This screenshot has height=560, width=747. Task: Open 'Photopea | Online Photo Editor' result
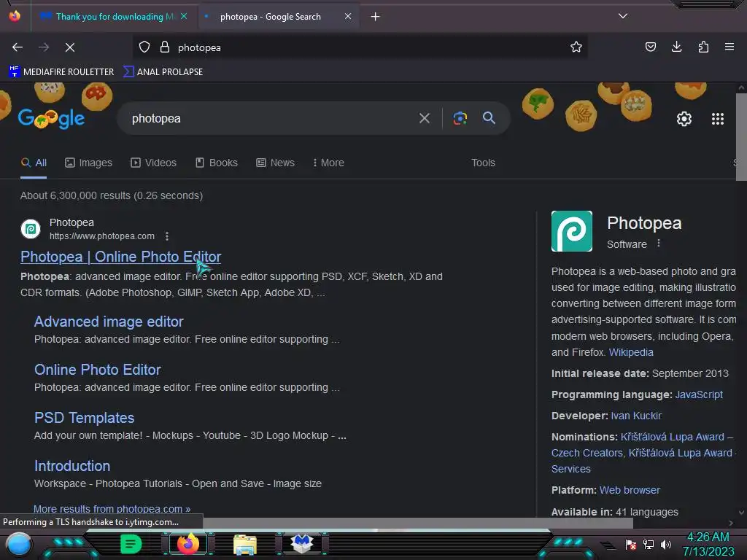point(120,257)
